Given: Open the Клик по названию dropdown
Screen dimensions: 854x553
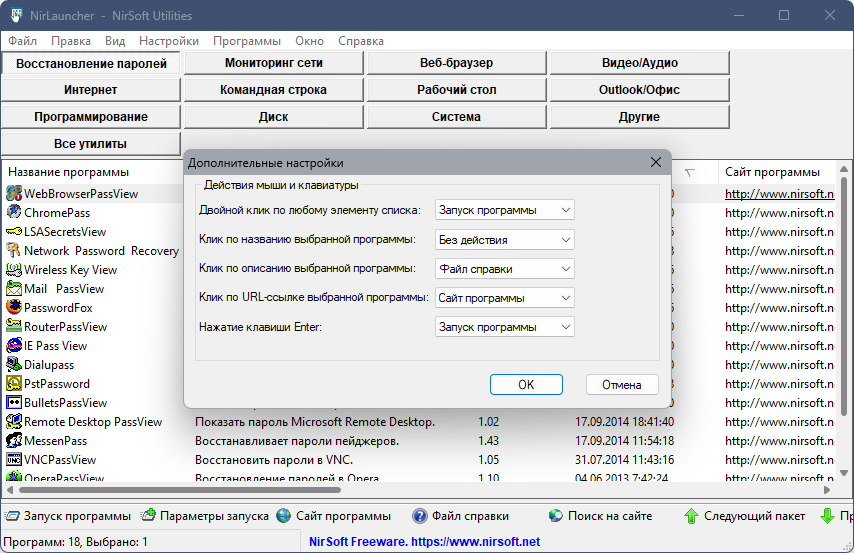Looking at the screenshot, I should click(504, 240).
